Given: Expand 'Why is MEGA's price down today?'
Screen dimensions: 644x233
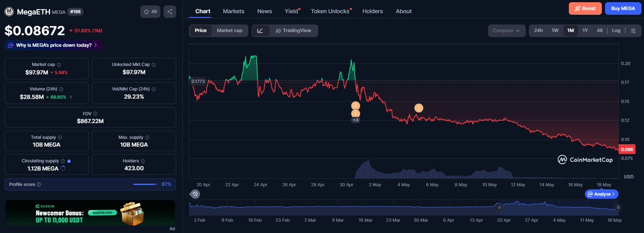Looking at the screenshot, I should point(53,46).
